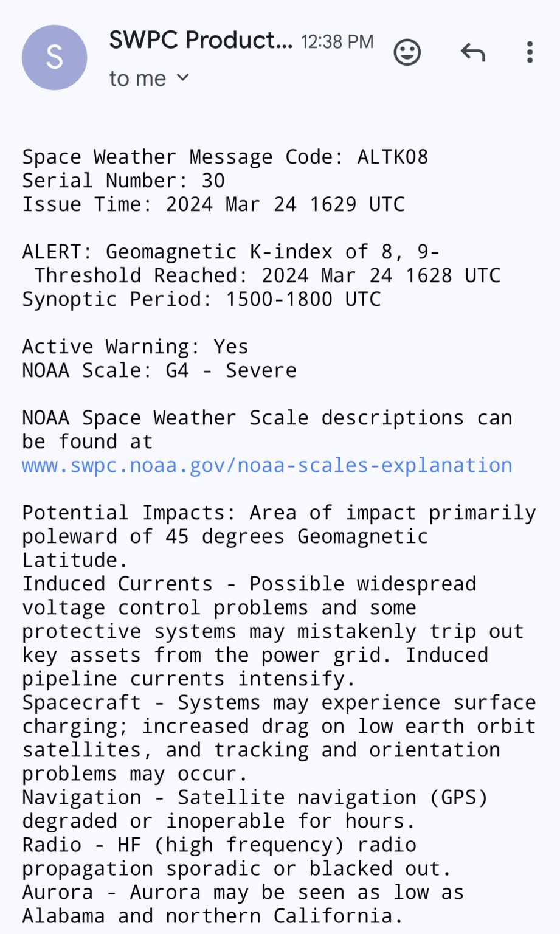Select the Navigation GPS degraded text
This screenshot has width=560, height=934.
pos(255,809)
